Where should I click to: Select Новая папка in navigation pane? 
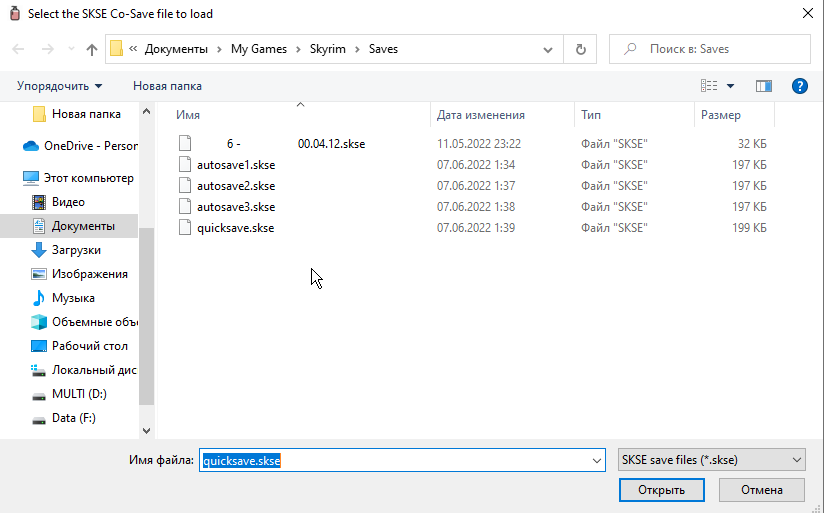76,114
